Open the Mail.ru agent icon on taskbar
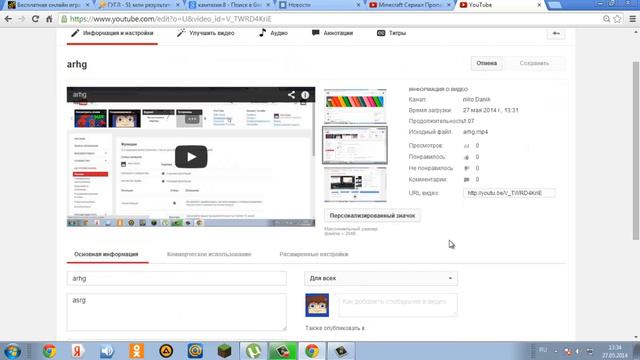Screen dimensions: 640x360 [x=195, y=351]
